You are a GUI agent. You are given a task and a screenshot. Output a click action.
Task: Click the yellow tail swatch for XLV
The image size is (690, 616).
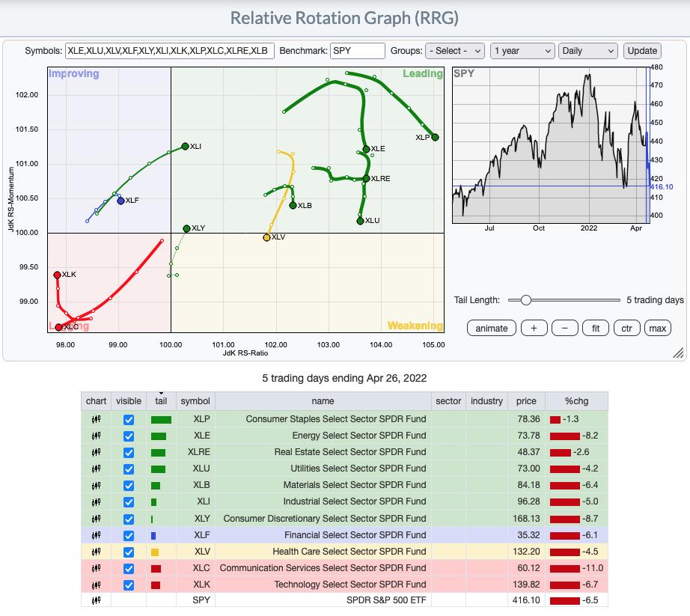click(x=155, y=552)
